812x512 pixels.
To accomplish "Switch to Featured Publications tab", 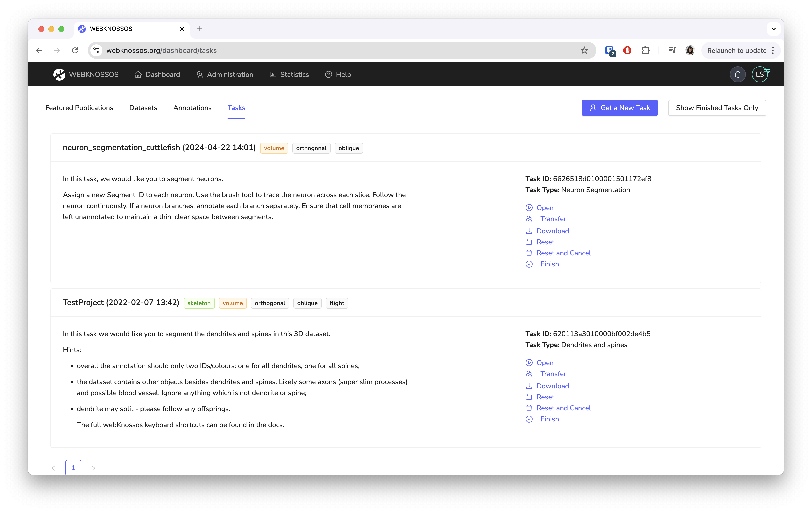I will [x=79, y=108].
